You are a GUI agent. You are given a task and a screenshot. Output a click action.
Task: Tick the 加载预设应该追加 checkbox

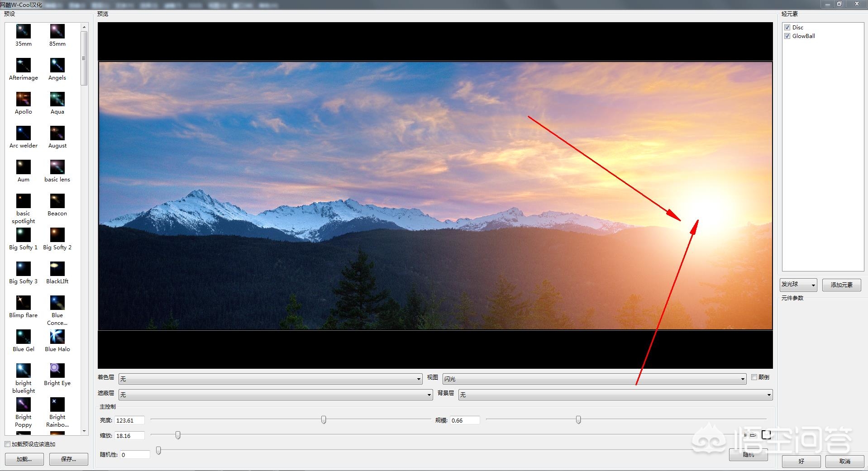8,444
